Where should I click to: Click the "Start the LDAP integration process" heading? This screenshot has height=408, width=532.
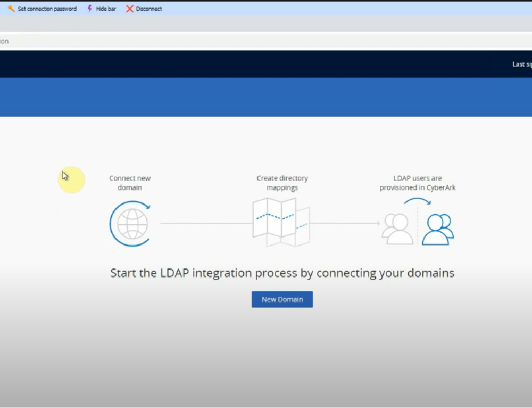282,273
